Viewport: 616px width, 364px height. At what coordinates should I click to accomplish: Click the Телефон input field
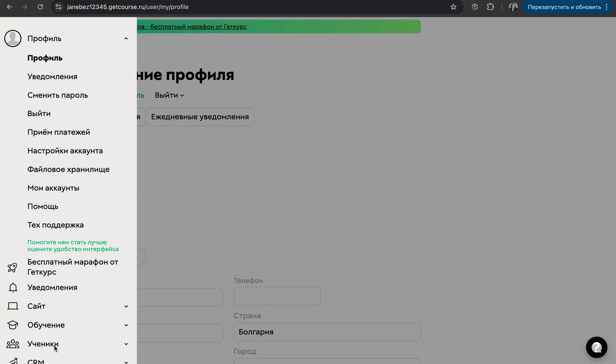point(277,296)
